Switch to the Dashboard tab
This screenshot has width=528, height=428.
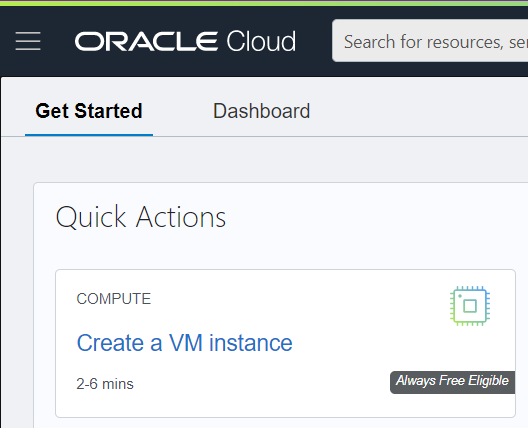(x=261, y=111)
